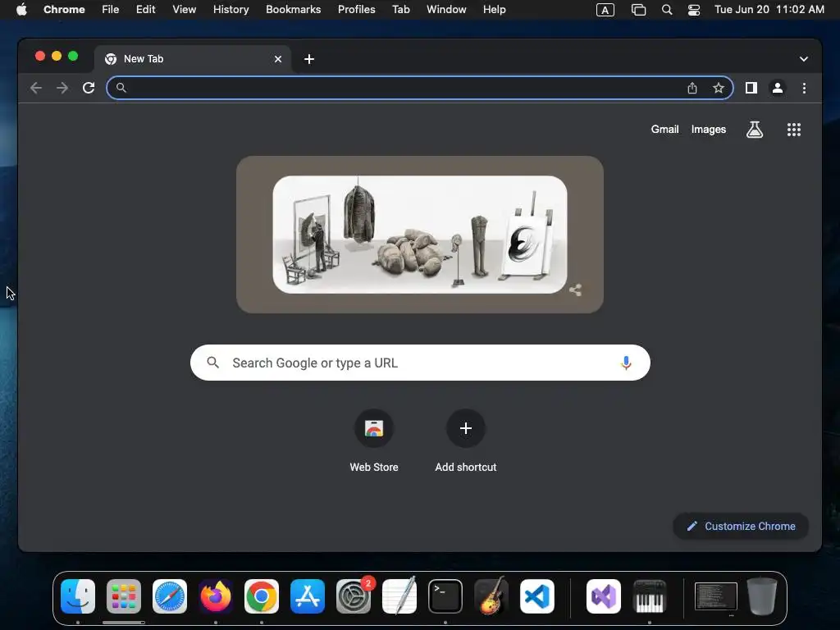Open the Gmail link
Screen dimensions: 840x630
(x=664, y=129)
